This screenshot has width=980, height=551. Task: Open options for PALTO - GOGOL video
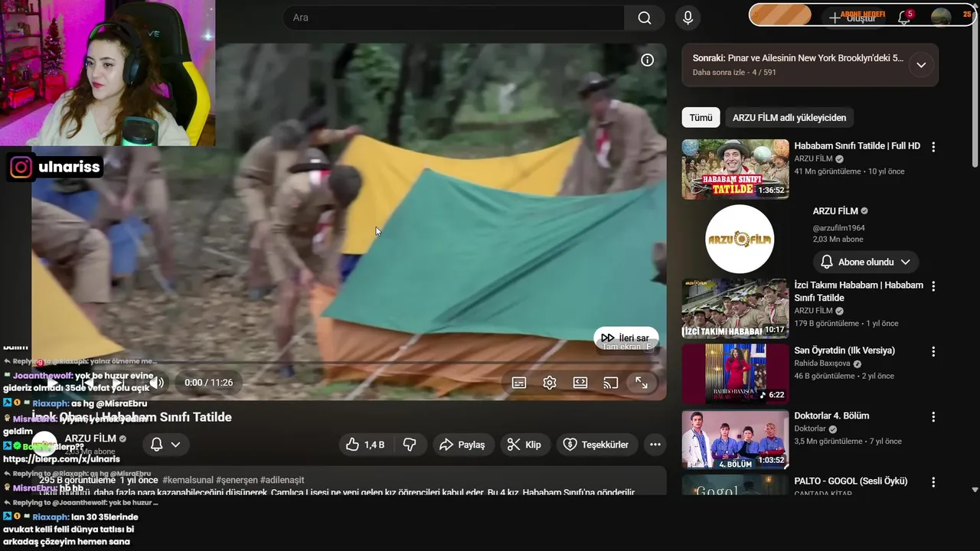click(933, 482)
